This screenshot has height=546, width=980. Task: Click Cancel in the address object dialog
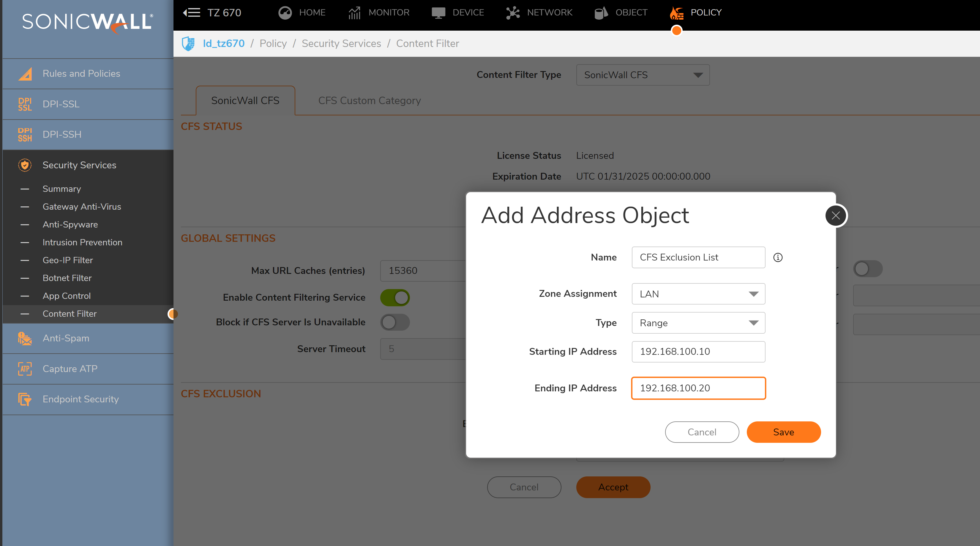pyautogui.click(x=702, y=432)
